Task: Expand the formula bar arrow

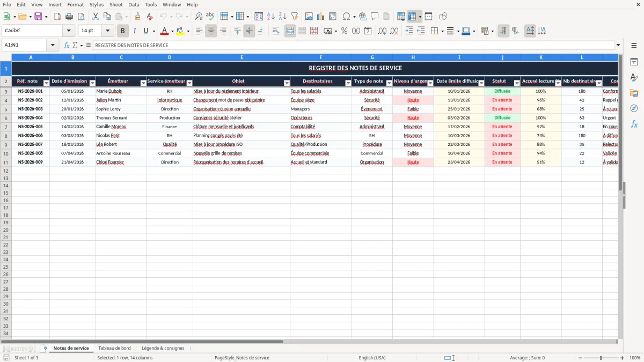Action: [x=618, y=45]
